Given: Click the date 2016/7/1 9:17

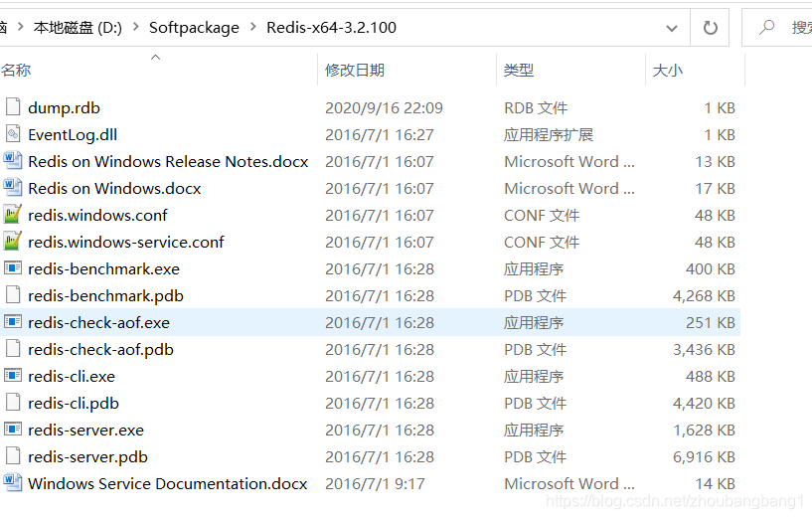Looking at the screenshot, I should point(375,484).
